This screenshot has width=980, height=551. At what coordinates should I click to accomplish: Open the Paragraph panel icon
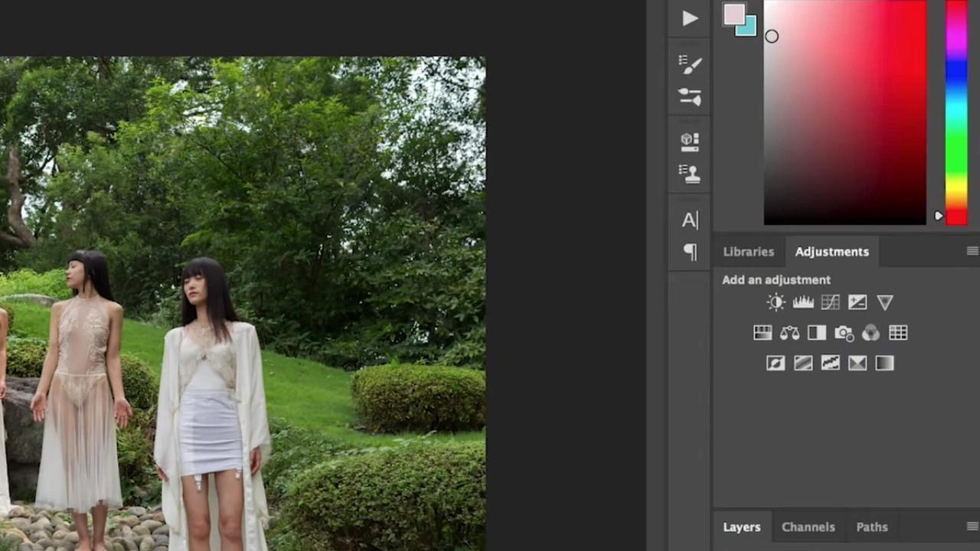tap(690, 252)
